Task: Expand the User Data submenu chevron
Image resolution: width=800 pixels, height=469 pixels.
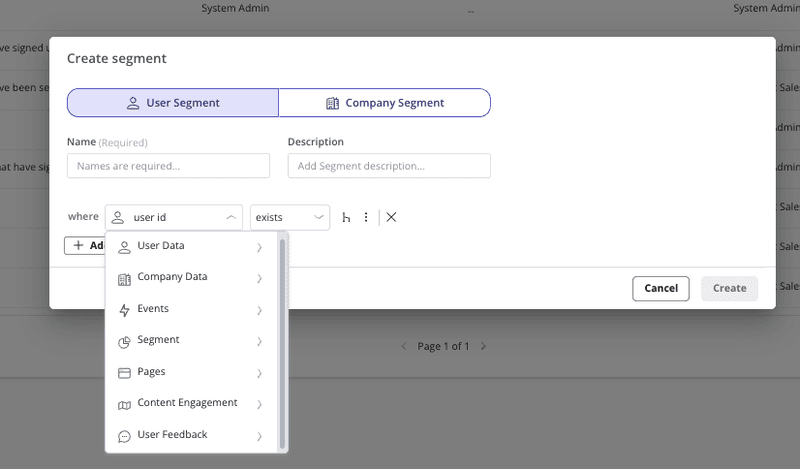Action: tap(259, 247)
